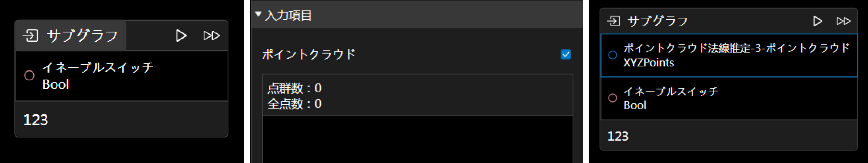The height and width of the screenshot is (163, 868).
Task: Select the サブグラフ title tab on the single-port node
Action: pos(82,36)
